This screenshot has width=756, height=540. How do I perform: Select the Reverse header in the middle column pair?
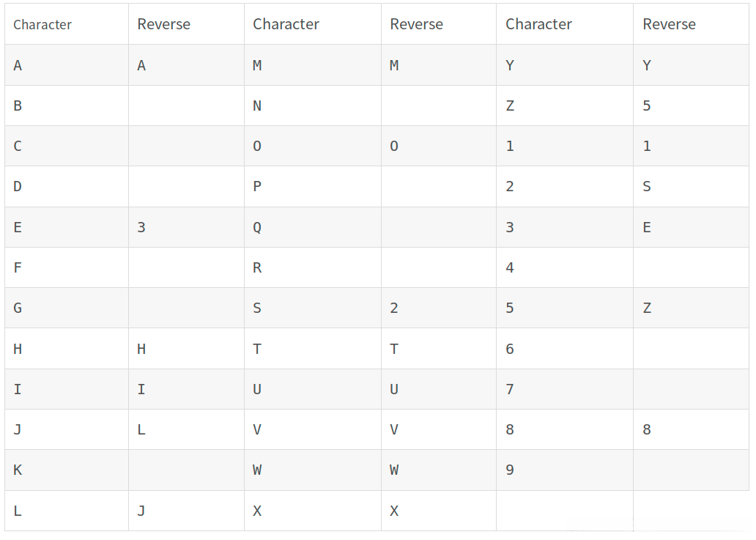416,24
